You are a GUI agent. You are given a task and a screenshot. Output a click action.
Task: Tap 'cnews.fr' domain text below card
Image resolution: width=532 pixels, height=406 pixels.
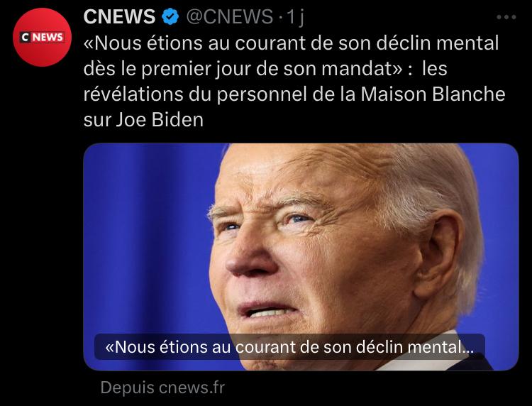(x=192, y=388)
